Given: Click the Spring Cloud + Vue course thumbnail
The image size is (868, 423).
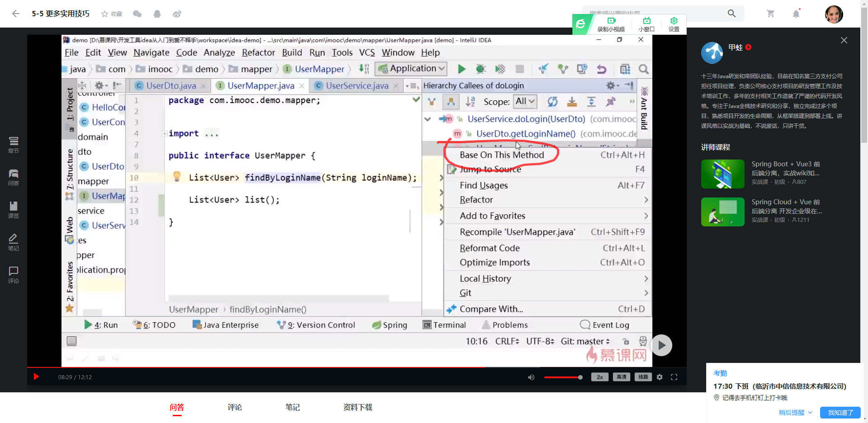Looking at the screenshot, I should (x=722, y=212).
